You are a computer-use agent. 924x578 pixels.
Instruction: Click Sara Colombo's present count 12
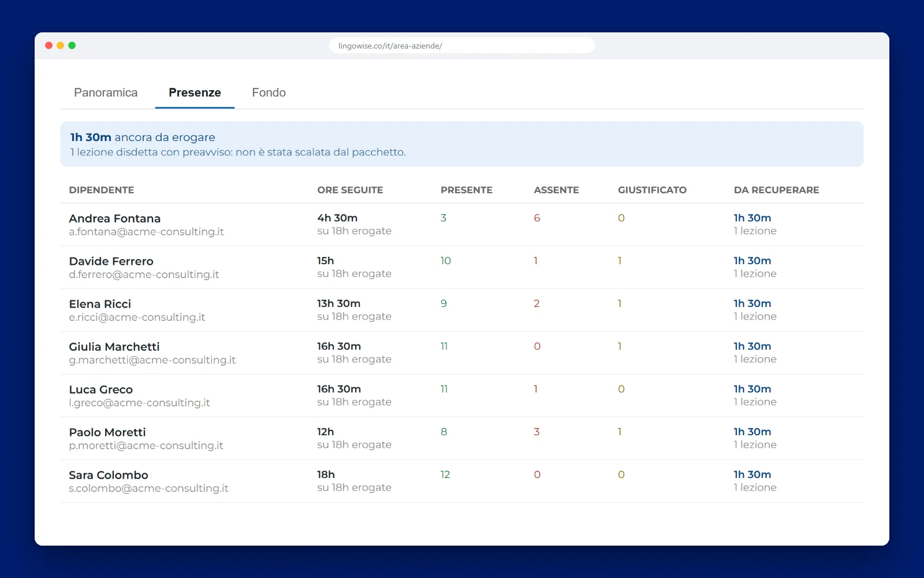click(x=445, y=475)
